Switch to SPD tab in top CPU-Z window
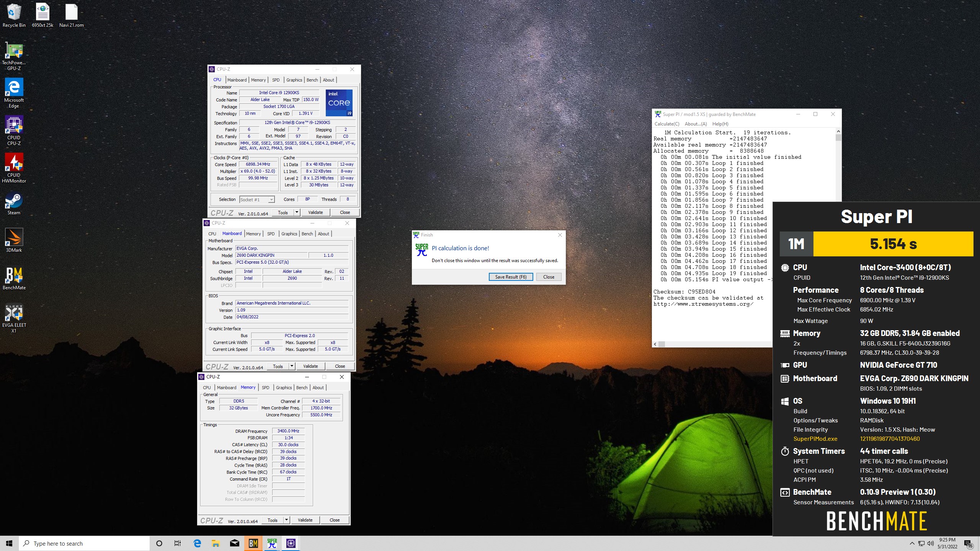Screen dimensions: 980x551 click(276, 80)
